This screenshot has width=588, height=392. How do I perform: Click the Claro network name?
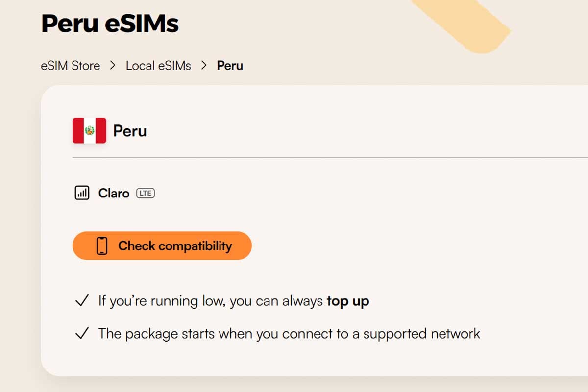114,193
